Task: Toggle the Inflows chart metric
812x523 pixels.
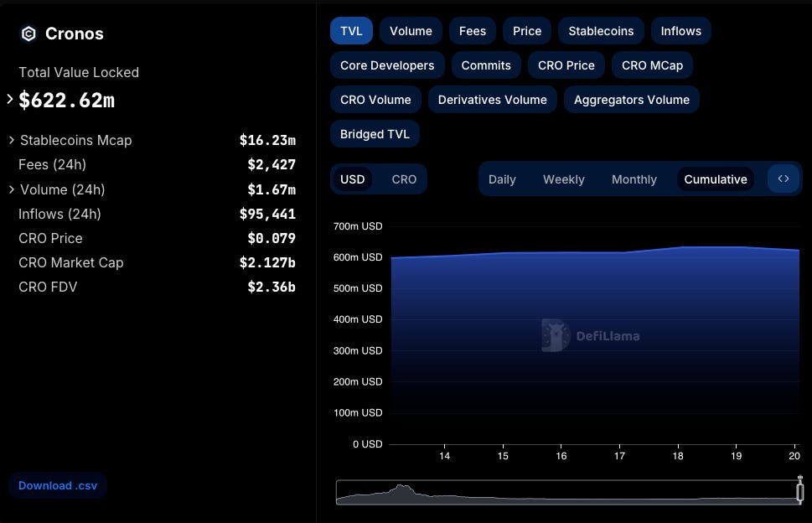Action: [680, 31]
